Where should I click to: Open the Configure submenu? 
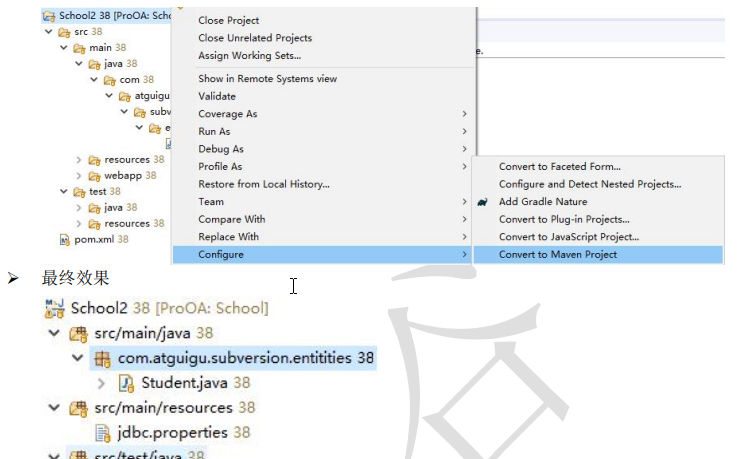tap(323, 255)
